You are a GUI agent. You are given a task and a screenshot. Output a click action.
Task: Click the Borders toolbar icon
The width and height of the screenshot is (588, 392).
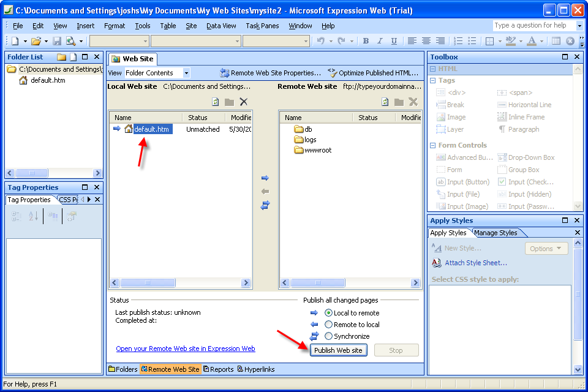tap(490, 41)
